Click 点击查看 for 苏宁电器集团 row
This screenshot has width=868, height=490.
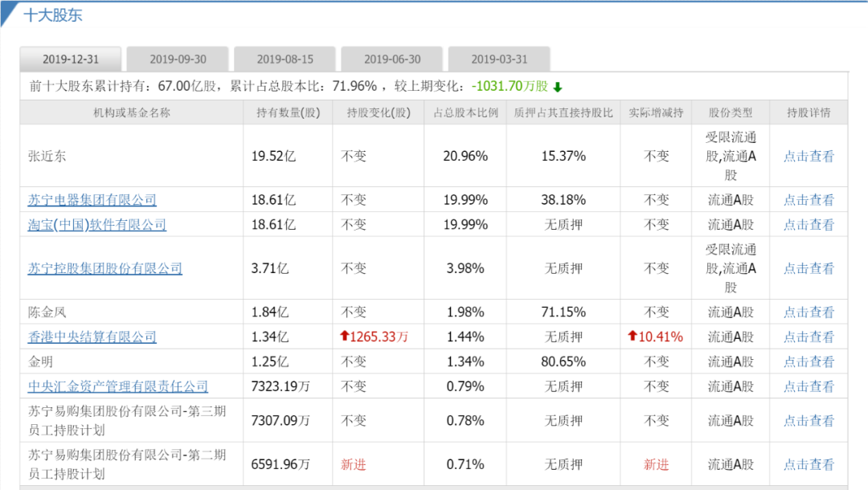pyautogui.click(x=809, y=200)
